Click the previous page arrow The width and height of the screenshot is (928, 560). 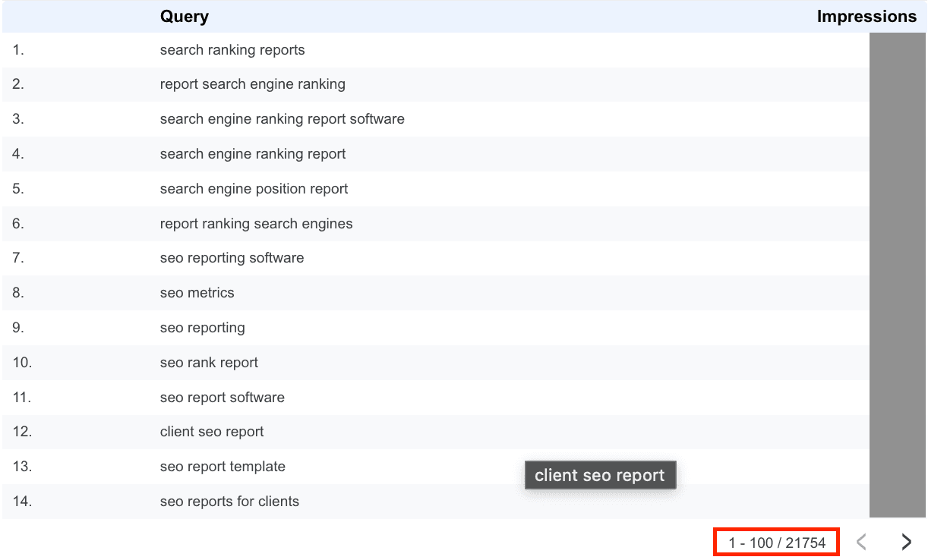pyautogui.click(x=862, y=541)
